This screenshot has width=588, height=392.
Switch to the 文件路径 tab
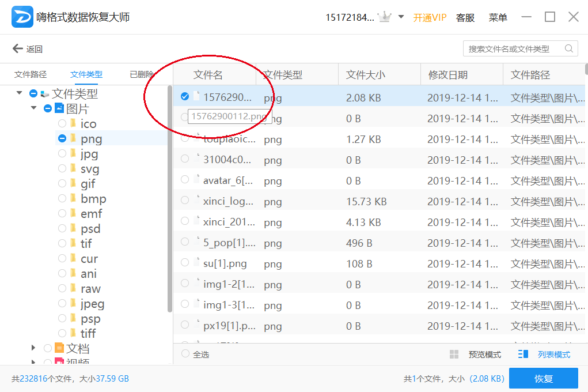31,74
